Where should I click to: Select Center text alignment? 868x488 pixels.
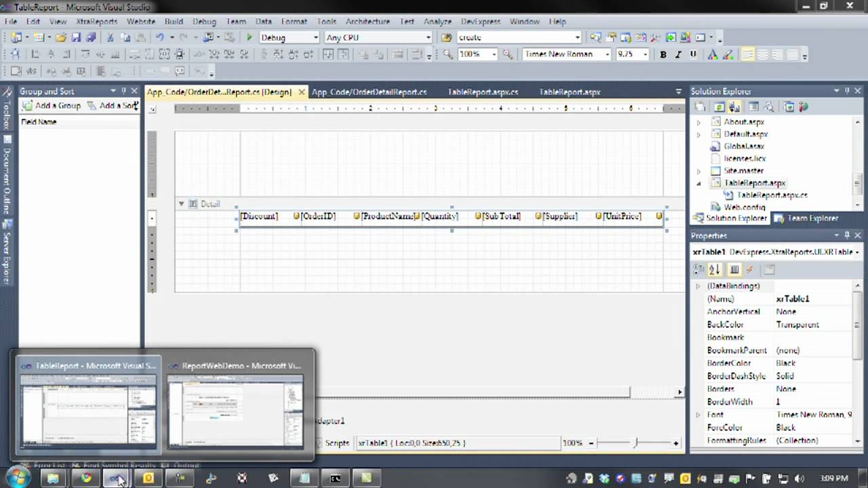pos(763,54)
